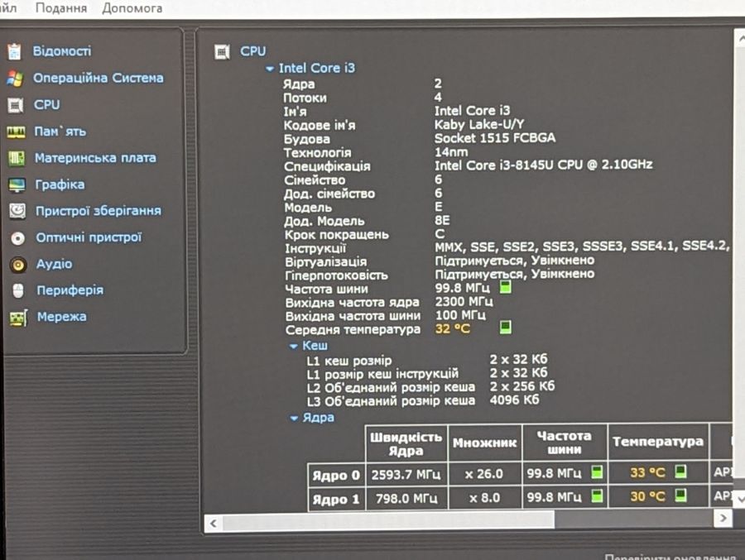Click the green bus frequency icon in Ядро 1 row
This screenshot has width=745, height=560.
click(x=597, y=495)
